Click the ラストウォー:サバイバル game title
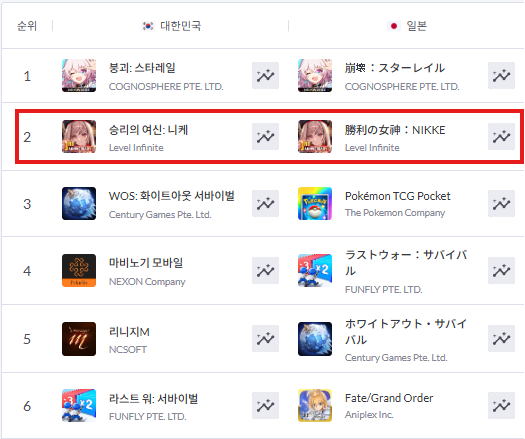The height and width of the screenshot is (439, 525). coord(406,263)
